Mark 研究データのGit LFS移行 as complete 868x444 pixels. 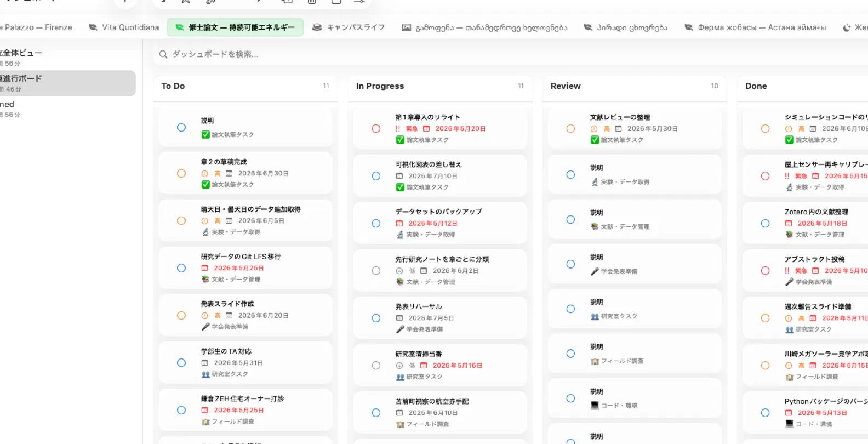point(181,268)
